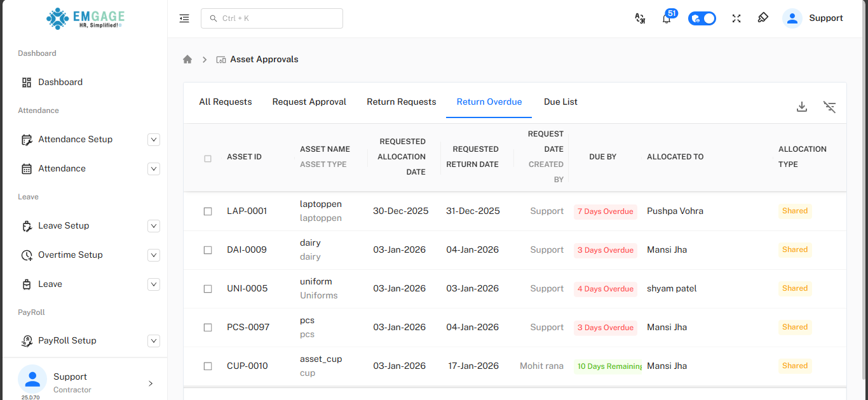Image resolution: width=868 pixels, height=400 pixels.
Task: Expand the PayRoll Setup section
Action: (x=153, y=341)
